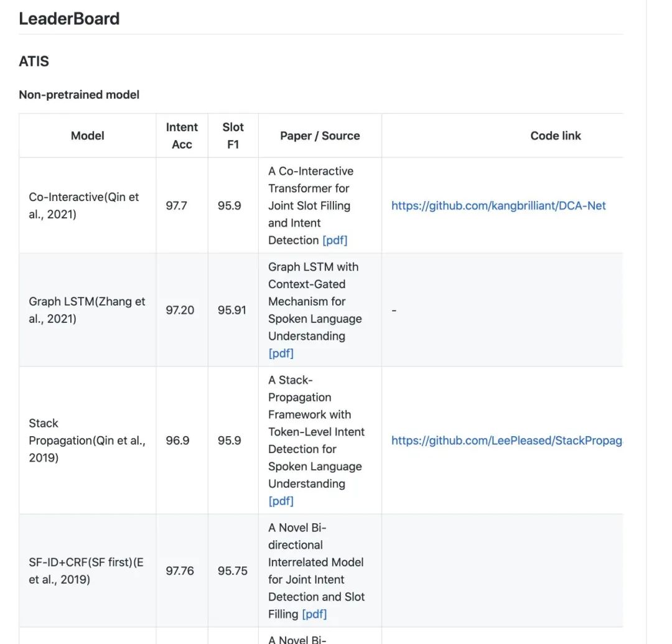Open the Novel Bi-directional Interrelated Model pdf link
The image size is (672, 644).
tap(314, 614)
